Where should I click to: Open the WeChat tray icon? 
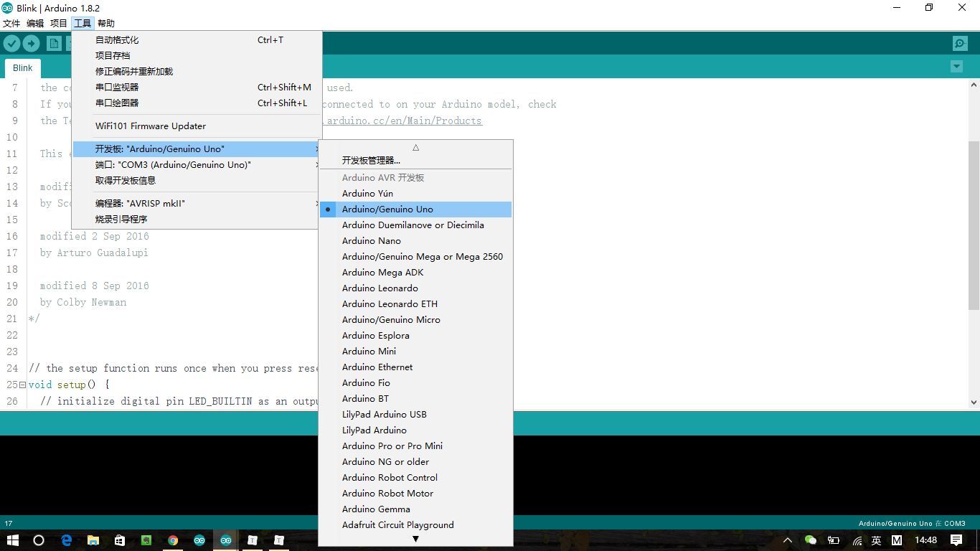(811, 540)
